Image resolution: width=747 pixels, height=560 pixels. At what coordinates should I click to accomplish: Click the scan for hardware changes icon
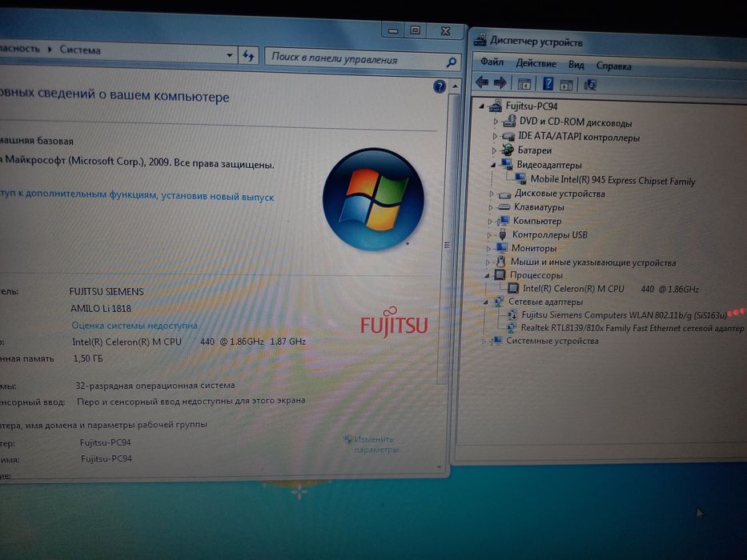(x=590, y=86)
